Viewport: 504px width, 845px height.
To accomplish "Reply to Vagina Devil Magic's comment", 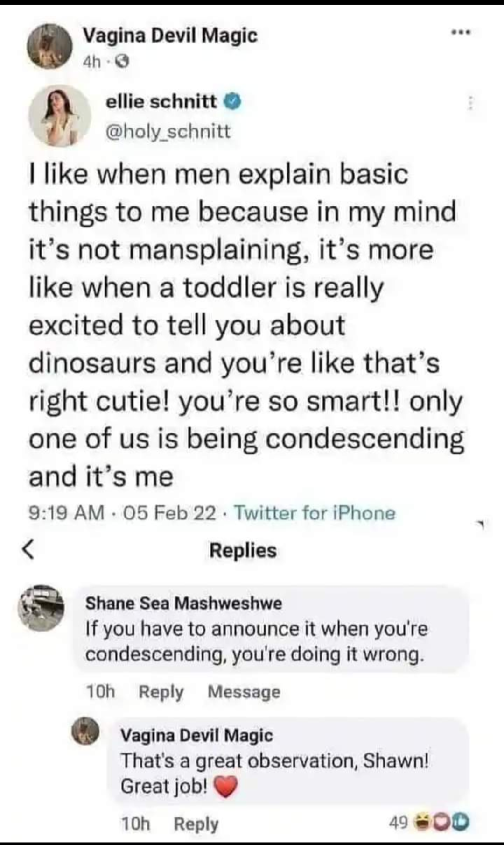I will pos(196,824).
